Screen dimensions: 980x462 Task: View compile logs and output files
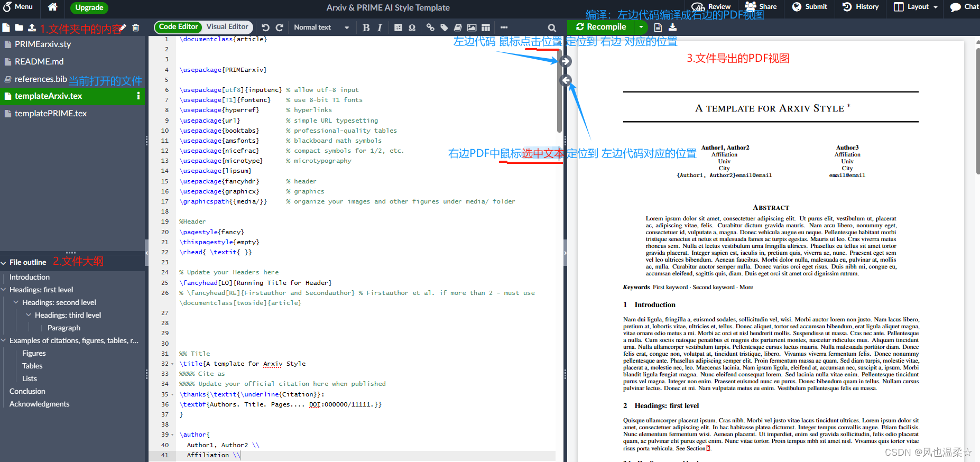658,27
